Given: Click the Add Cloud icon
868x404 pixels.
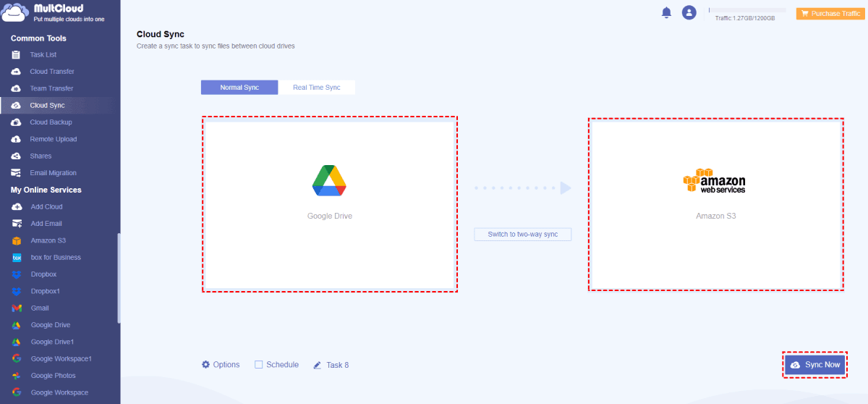Looking at the screenshot, I should click(17, 207).
